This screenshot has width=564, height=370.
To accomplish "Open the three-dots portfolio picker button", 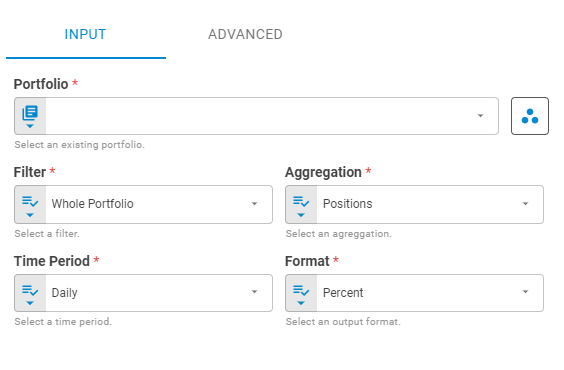I will pyautogui.click(x=529, y=116).
